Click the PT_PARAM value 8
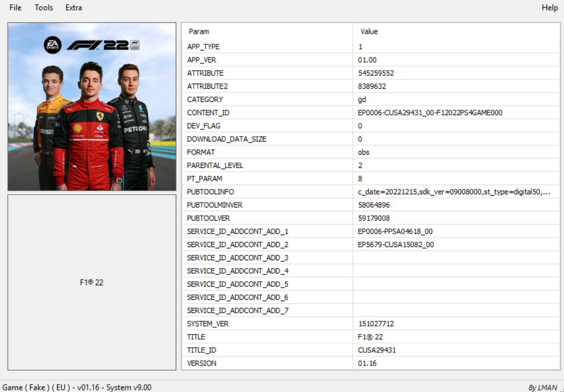Viewport: 564px width, 392px height. coord(360,178)
